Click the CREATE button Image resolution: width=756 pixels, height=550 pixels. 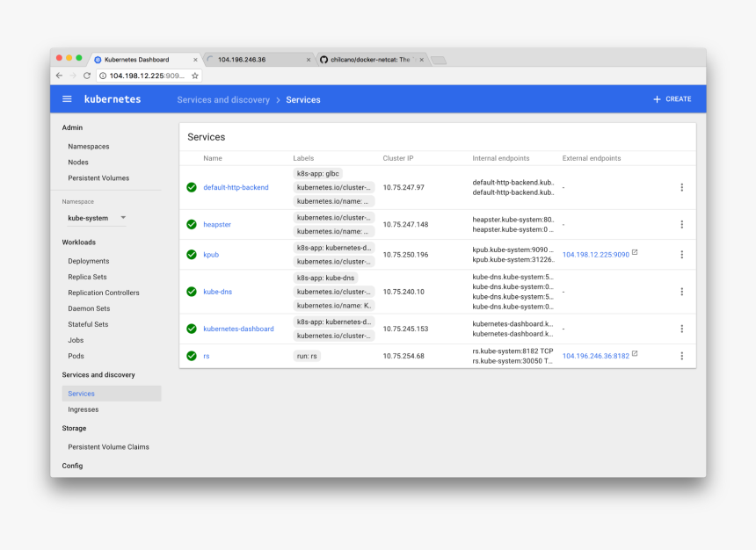coord(672,99)
